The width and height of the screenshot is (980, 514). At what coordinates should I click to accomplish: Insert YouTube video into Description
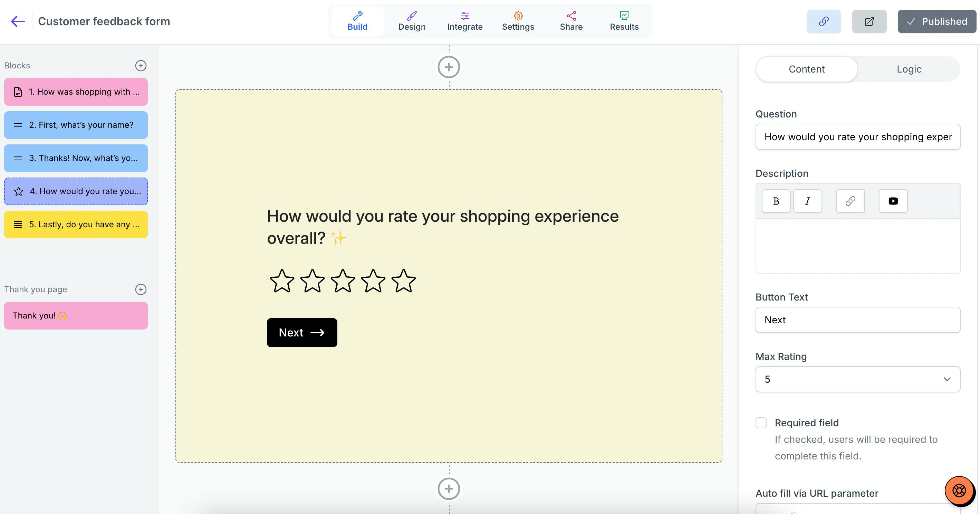[x=893, y=201]
